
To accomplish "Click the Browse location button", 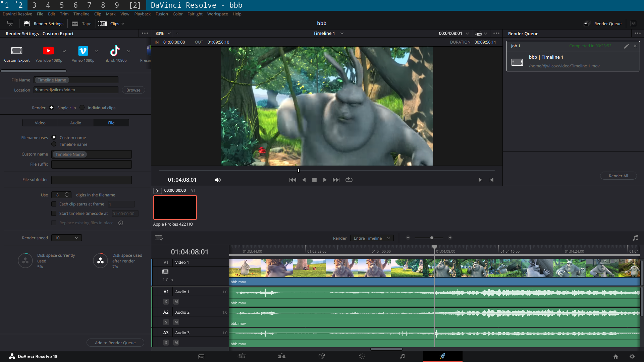I will pyautogui.click(x=133, y=90).
